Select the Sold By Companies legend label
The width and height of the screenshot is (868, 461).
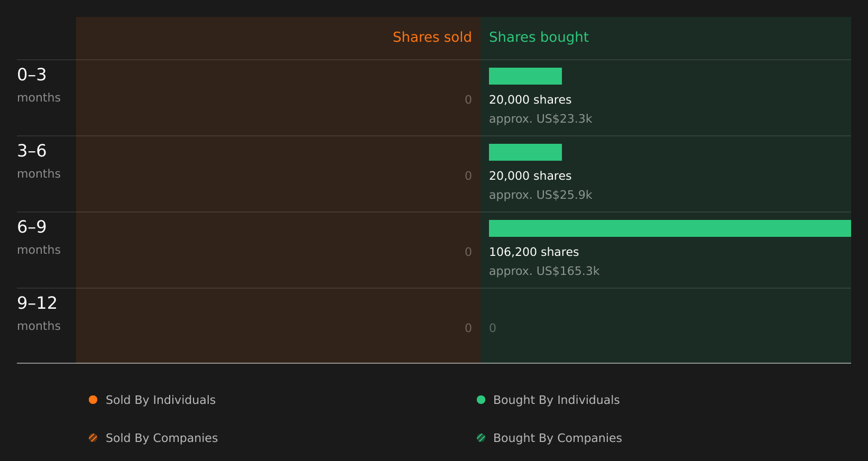(x=162, y=438)
